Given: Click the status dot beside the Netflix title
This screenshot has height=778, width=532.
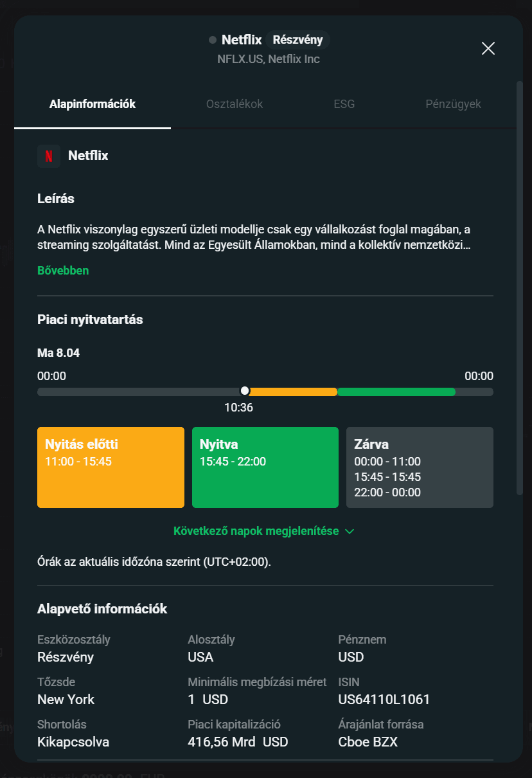Looking at the screenshot, I should [x=212, y=40].
